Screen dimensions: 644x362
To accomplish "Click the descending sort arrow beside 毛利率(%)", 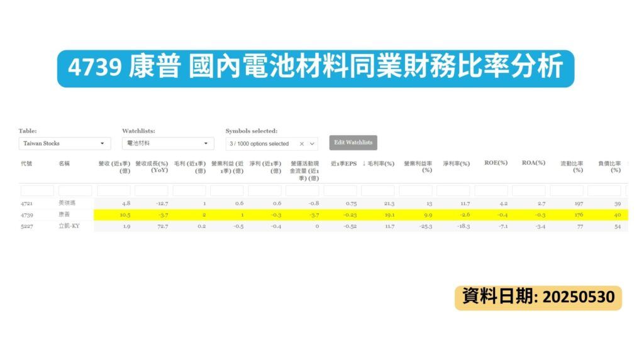I will (x=363, y=163).
